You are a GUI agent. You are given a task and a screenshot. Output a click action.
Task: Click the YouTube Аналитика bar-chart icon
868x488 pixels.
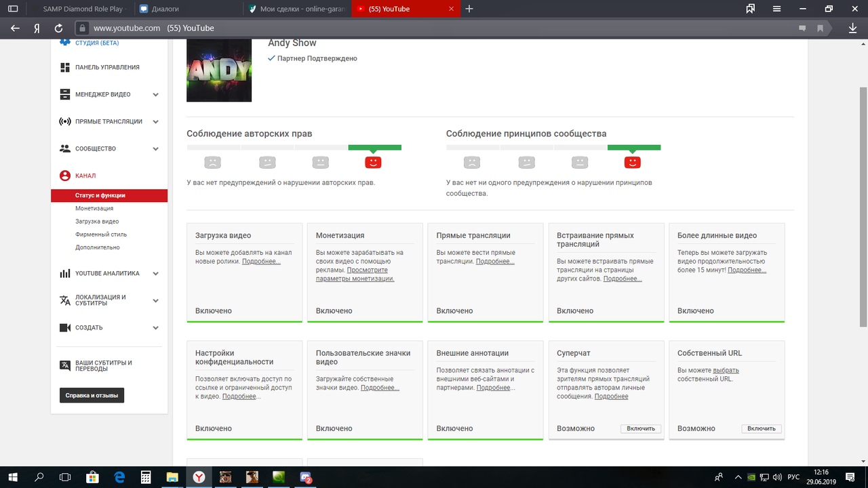pos(65,274)
